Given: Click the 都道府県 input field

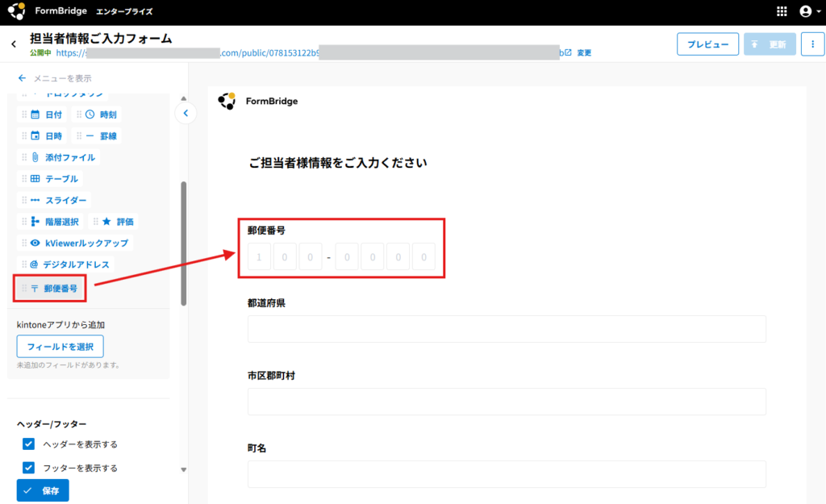Looking at the screenshot, I should click(x=507, y=329).
